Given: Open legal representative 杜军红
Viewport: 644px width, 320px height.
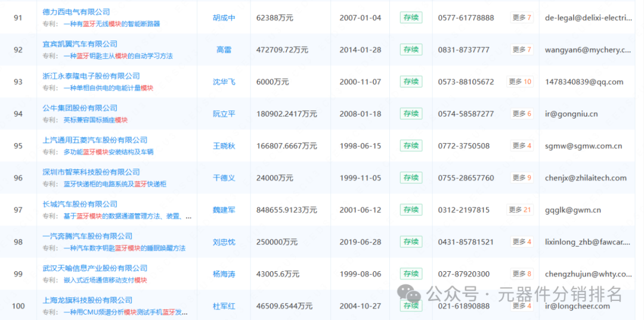Looking at the screenshot, I should (224, 306).
